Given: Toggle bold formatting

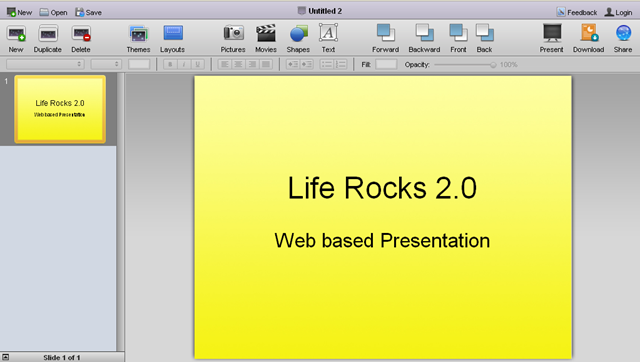Looking at the screenshot, I should 170,64.
